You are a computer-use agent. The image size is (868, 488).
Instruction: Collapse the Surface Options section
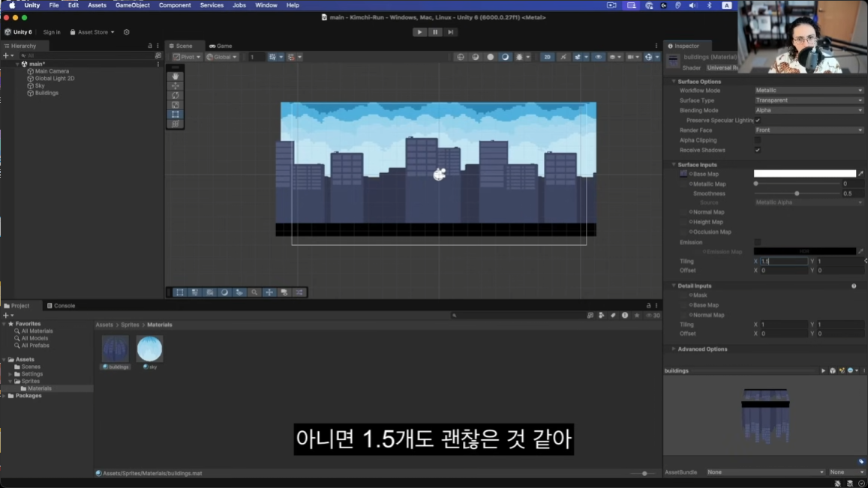[674, 81]
